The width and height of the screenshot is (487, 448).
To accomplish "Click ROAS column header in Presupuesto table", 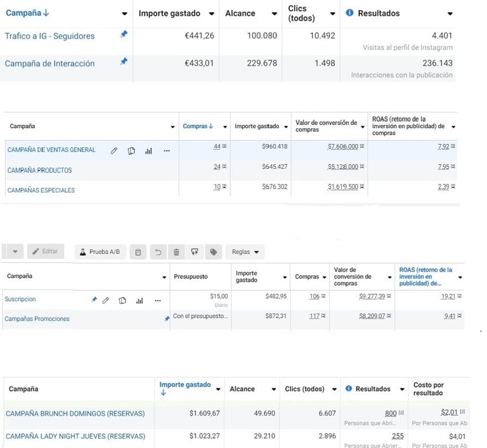I will coord(425,277).
